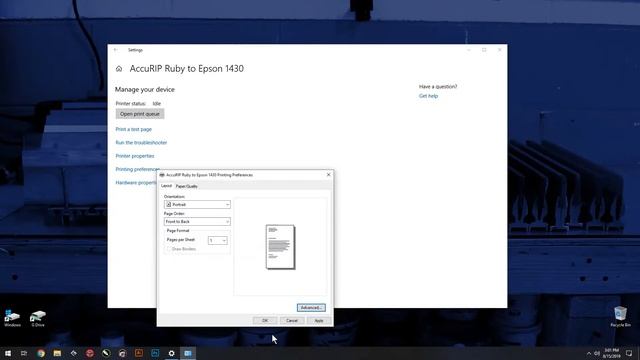Click Cancel in Printing Preferences
Image resolution: width=640 pixels, height=360 pixels.
coord(292,320)
